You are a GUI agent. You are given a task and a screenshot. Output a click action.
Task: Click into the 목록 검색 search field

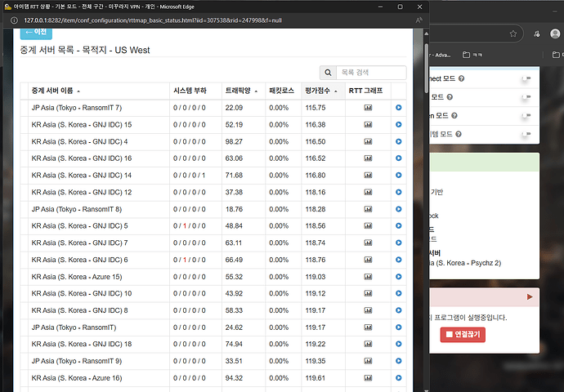click(x=371, y=73)
